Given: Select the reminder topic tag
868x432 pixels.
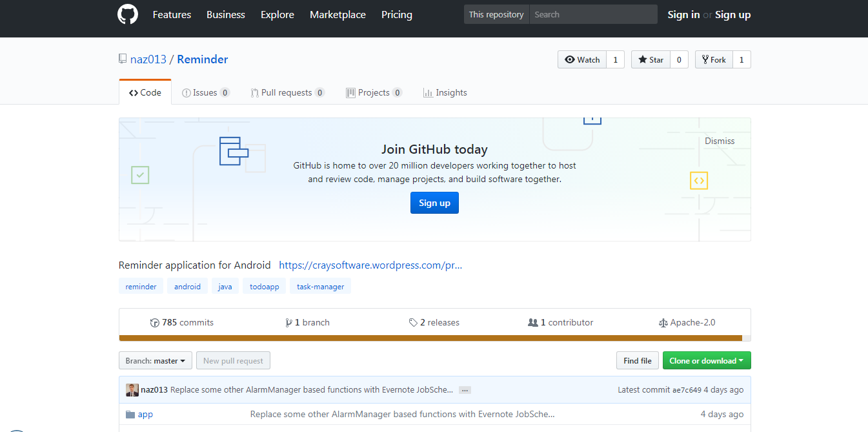Looking at the screenshot, I should (141, 286).
